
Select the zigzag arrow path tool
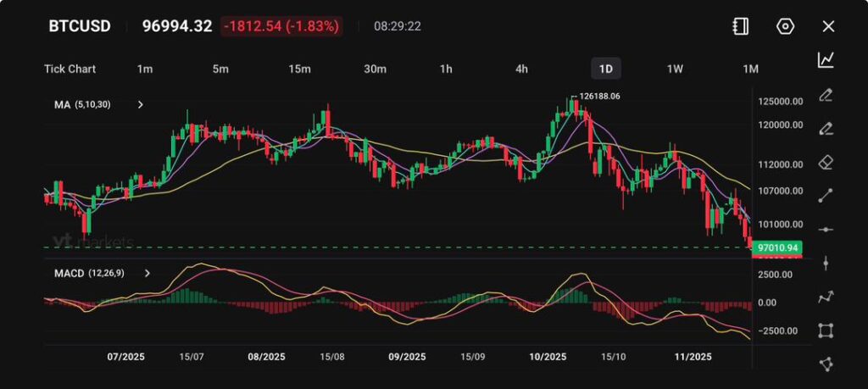tap(826, 297)
